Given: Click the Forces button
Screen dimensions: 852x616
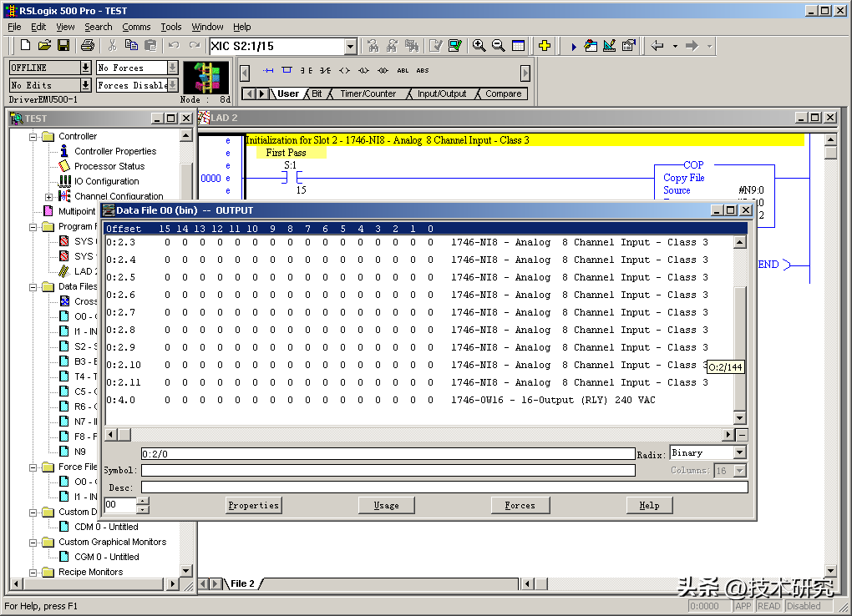Looking at the screenshot, I should pos(520,505).
